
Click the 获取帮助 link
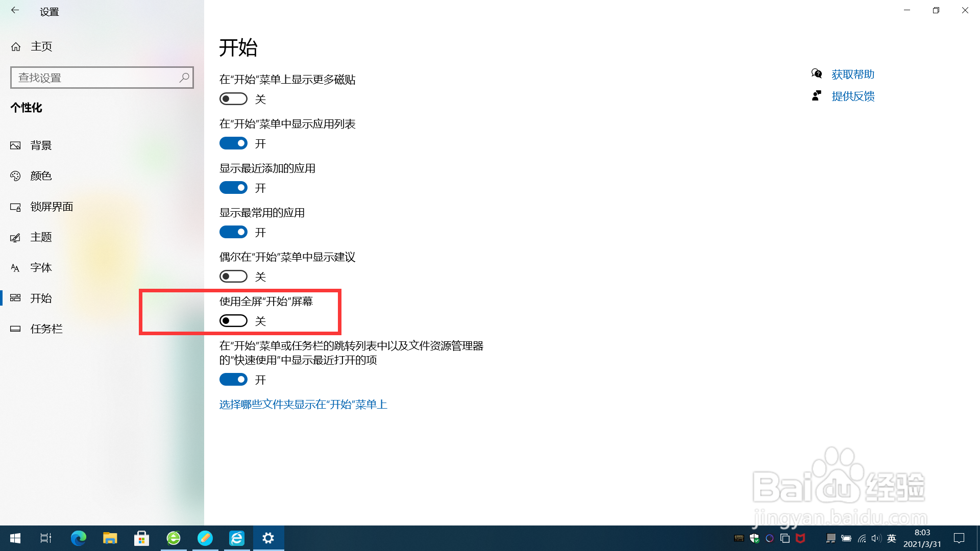852,74
